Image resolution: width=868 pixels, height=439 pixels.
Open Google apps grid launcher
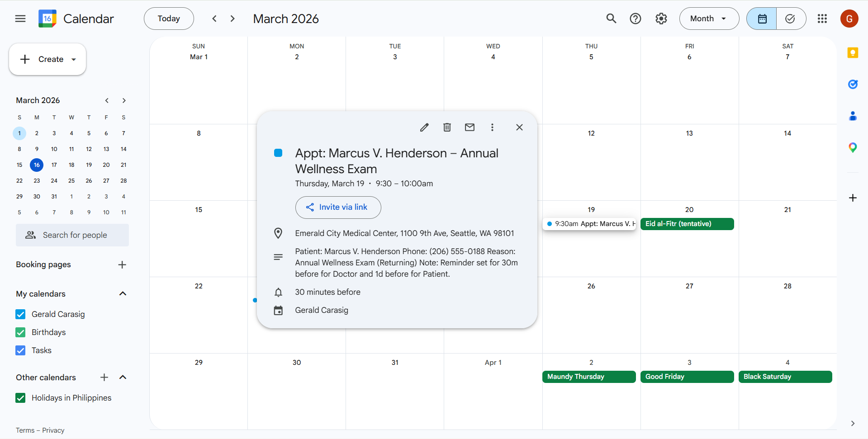click(x=822, y=19)
